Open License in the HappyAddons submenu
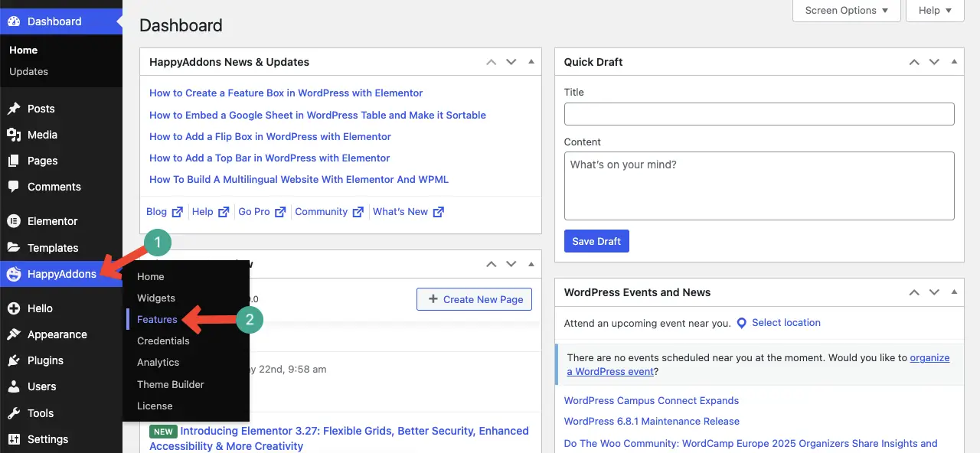This screenshot has width=980, height=453. pos(155,406)
